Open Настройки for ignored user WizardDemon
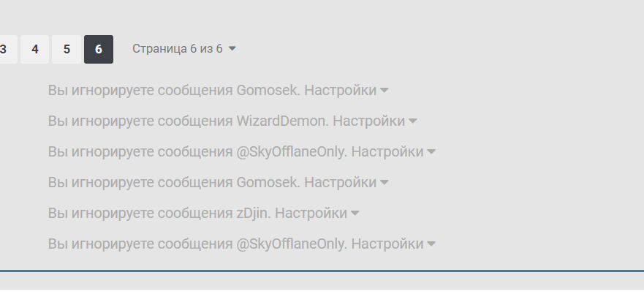 point(368,121)
